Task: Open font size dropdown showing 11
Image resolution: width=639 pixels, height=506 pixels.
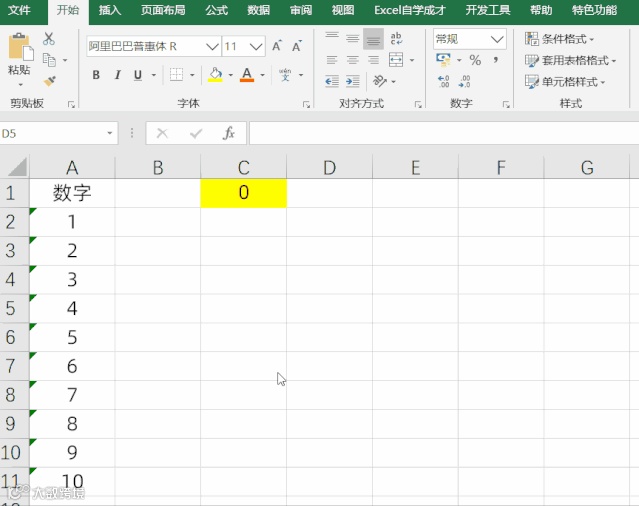Action: [256, 46]
